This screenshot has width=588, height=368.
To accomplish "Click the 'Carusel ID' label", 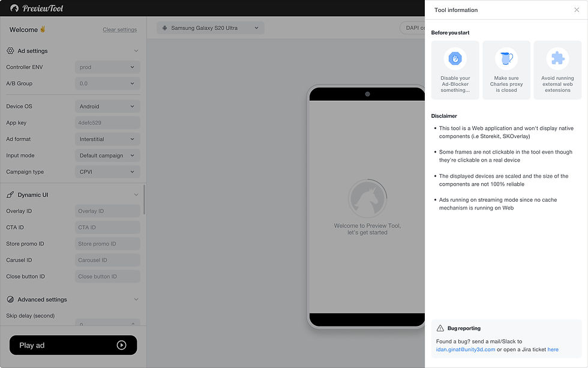I will [x=19, y=260].
